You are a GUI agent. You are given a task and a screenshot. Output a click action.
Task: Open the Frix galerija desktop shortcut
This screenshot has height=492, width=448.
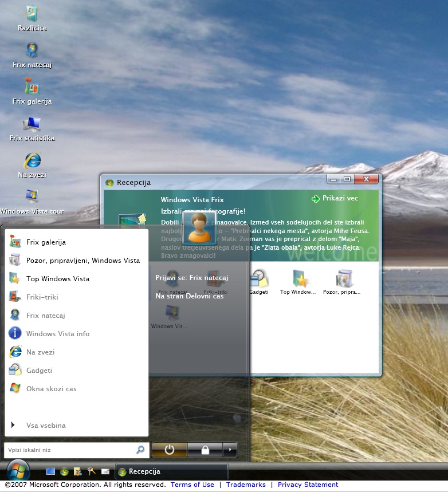32,92
